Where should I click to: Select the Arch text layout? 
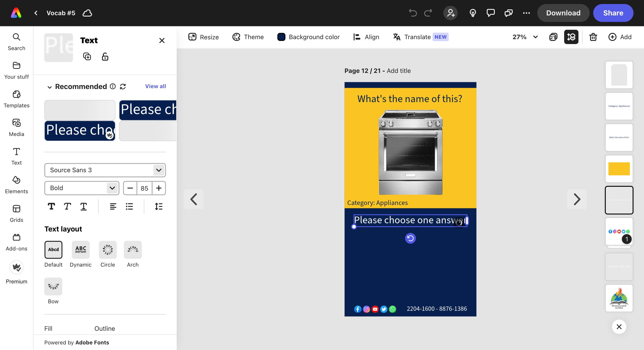click(x=132, y=250)
